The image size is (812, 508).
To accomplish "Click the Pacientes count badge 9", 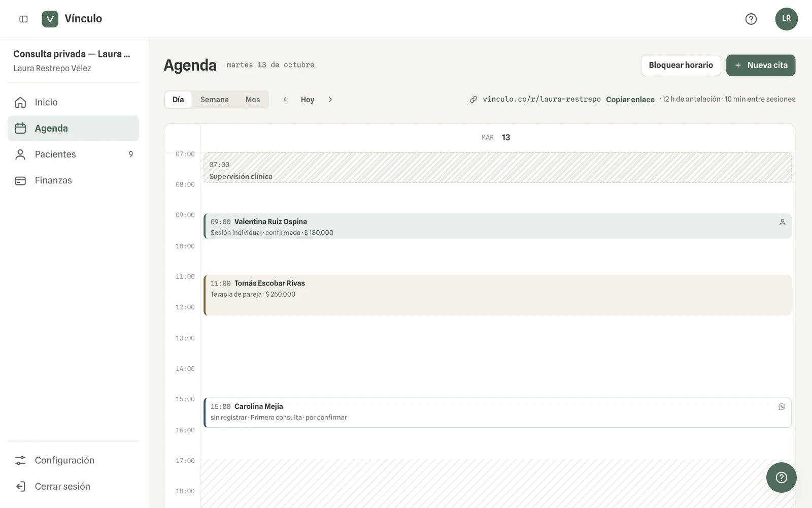I will click(x=131, y=154).
